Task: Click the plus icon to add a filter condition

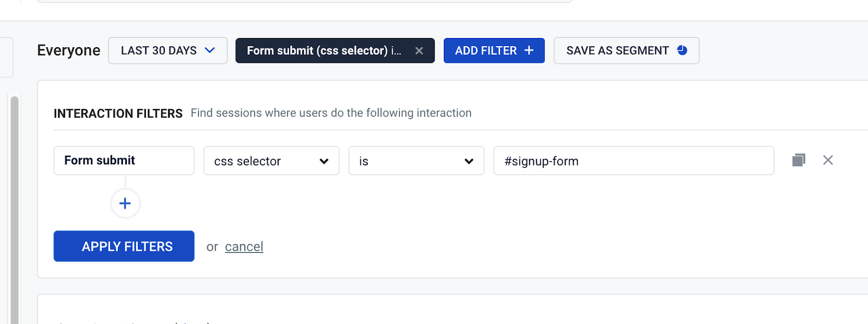Action: click(x=125, y=203)
